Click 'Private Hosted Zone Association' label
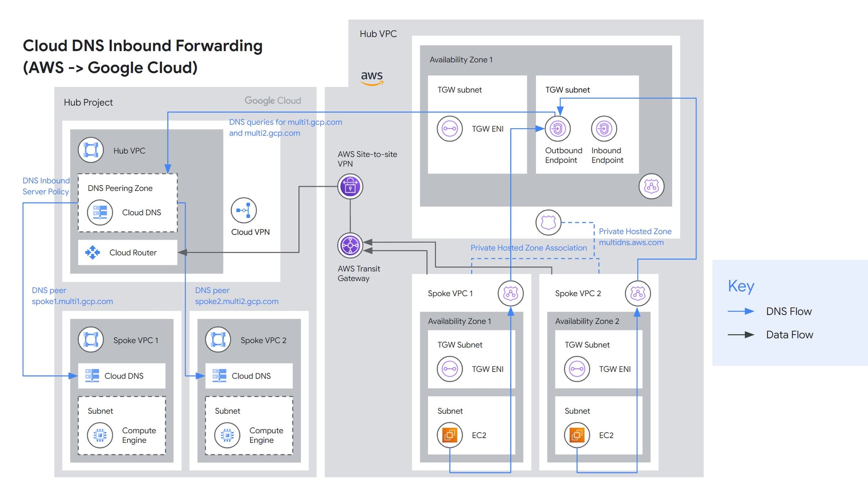This screenshot has width=868, height=485. coord(529,248)
